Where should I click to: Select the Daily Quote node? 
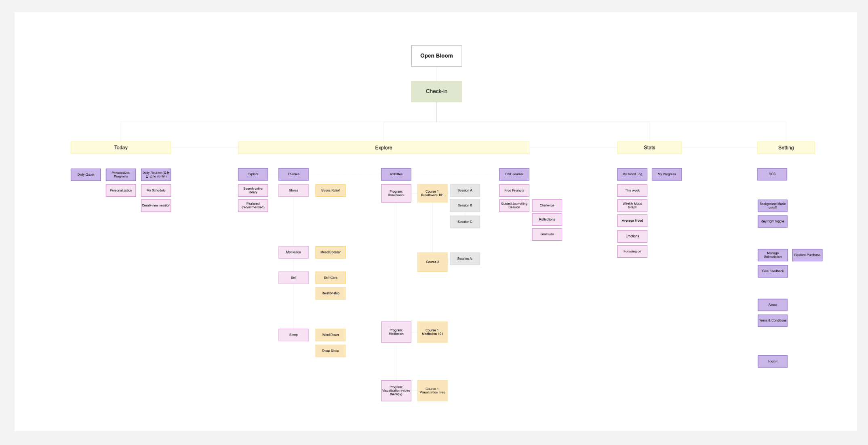pyautogui.click(x=86, y=174)
